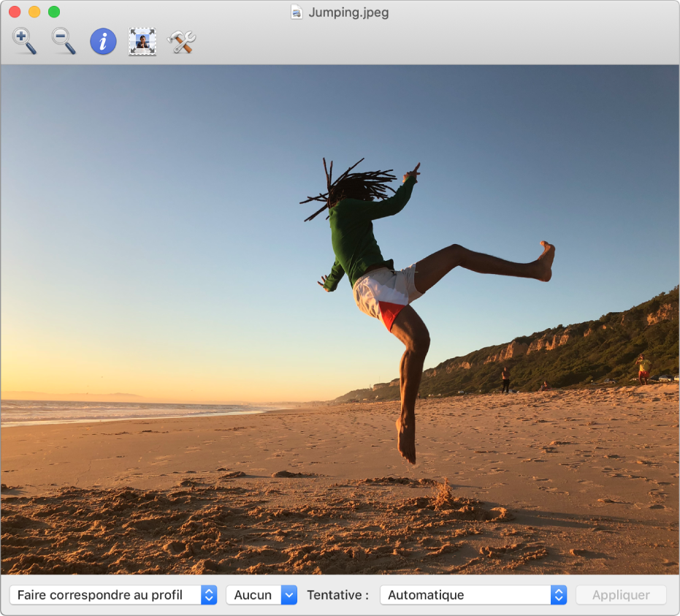Click the yellow minimize window control
680x616 pixels.
(34, 12)
